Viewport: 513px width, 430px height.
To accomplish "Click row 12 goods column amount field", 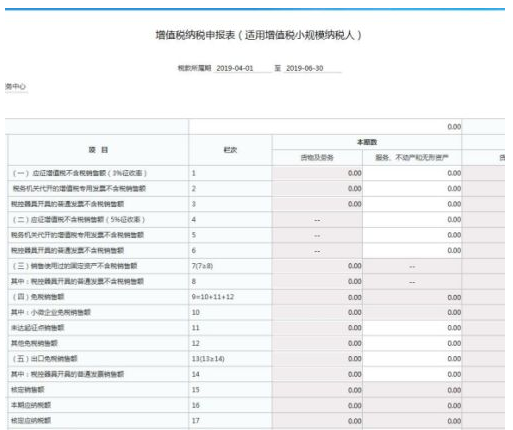I will click(317, 343).
